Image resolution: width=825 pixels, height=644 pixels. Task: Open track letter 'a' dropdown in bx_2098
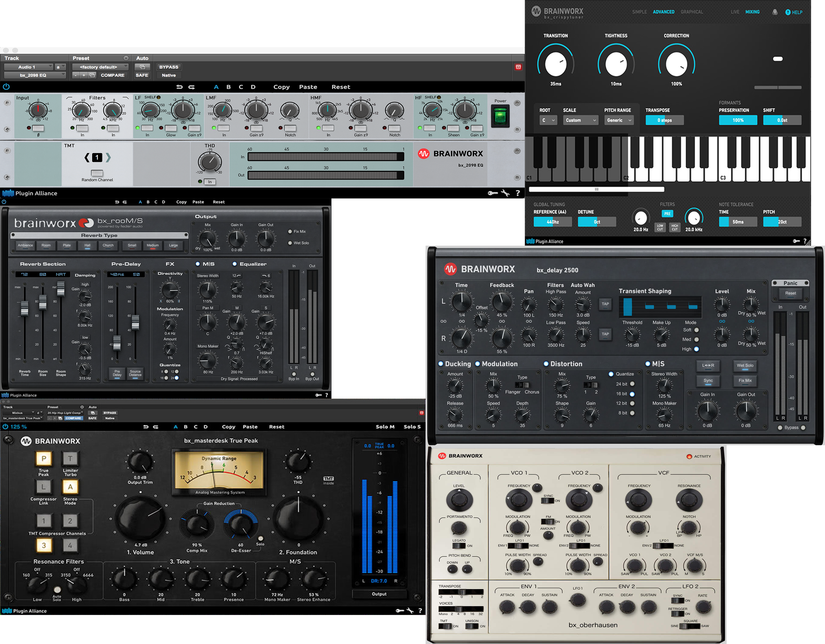coord(61,67)
